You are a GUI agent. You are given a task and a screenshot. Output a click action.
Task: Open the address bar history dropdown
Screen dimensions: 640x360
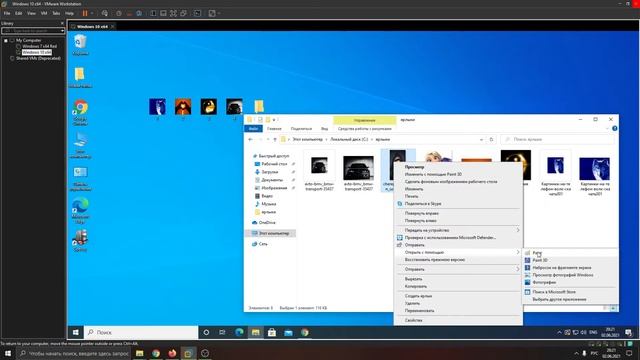click(x=482, y=140)
